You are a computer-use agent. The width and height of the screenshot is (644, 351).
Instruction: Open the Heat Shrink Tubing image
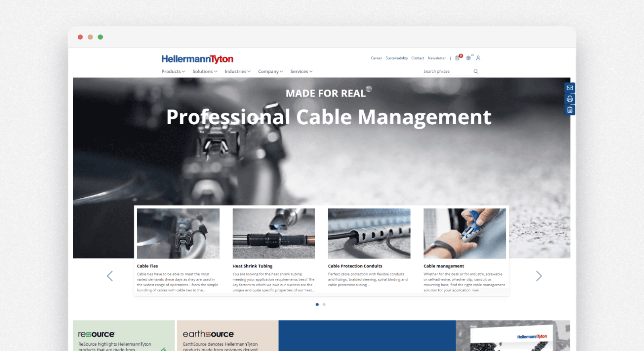(274, 233)
